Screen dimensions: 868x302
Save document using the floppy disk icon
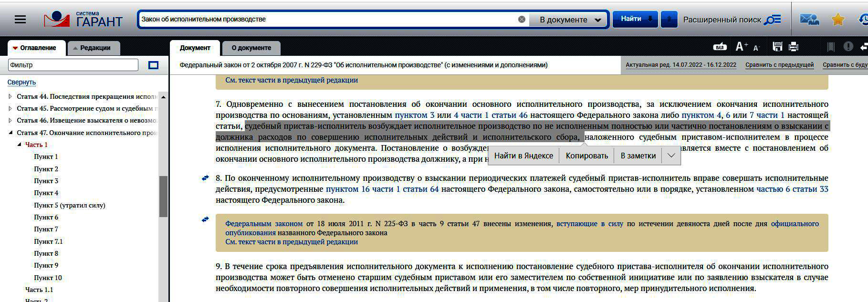point(777,47)
